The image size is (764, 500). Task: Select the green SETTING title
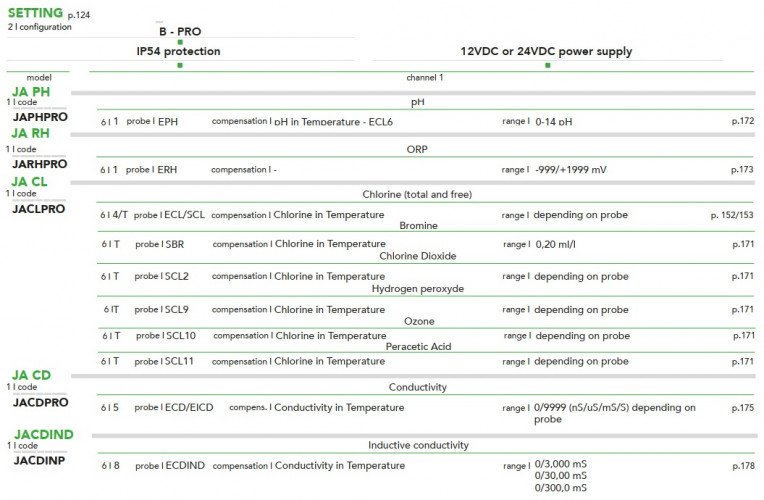click(35, 13)
